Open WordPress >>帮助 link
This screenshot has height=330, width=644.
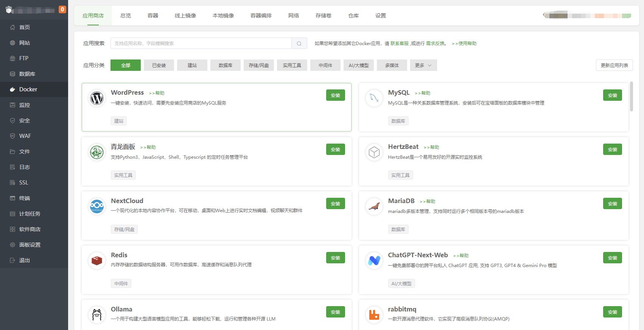tap(157, 93)
